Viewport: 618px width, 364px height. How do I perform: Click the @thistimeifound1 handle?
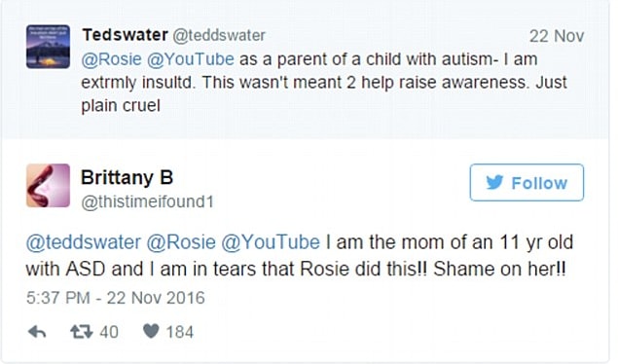coord(147,201)
